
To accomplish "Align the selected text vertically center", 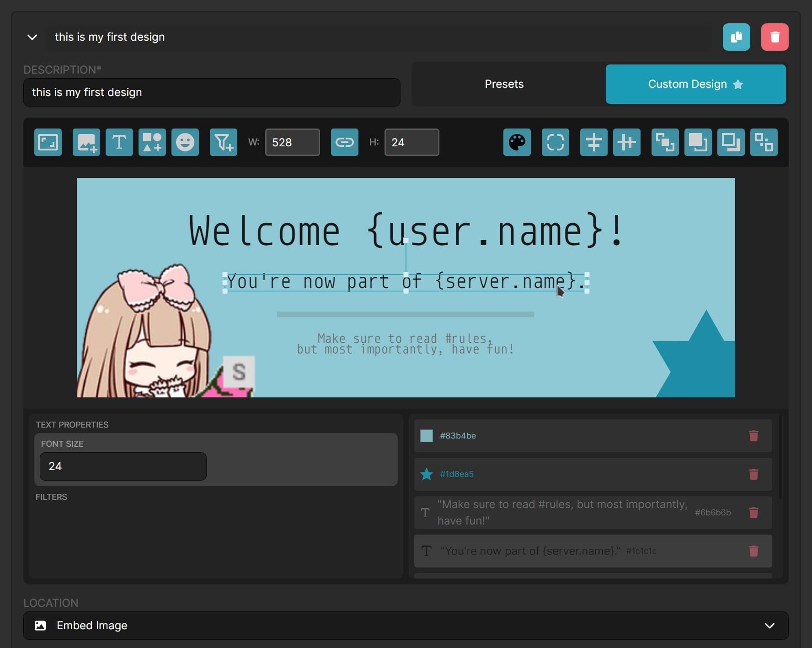I will click(x=593, y=142).
